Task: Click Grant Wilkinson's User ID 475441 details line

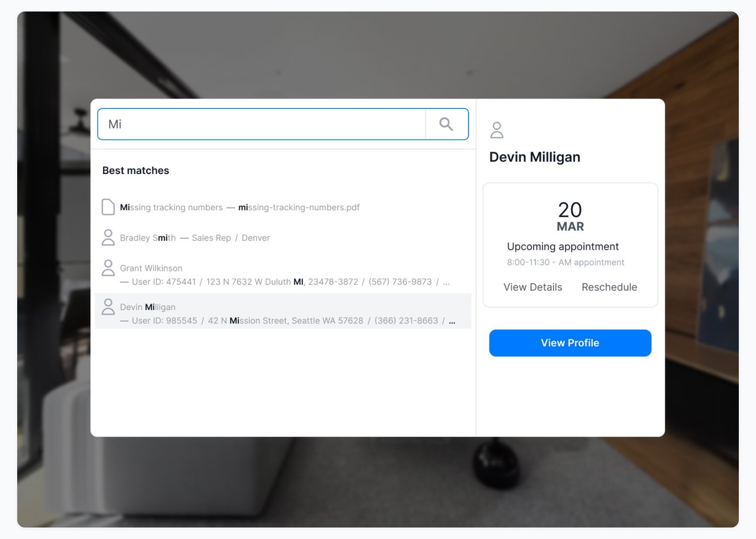Action: (x=285, y=282)
